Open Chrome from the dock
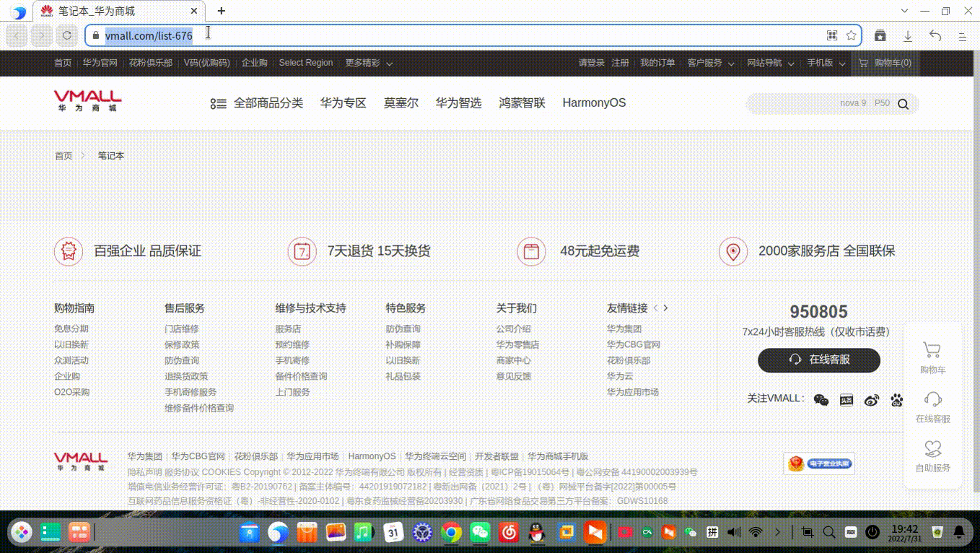Image resolution: width=980 pixels, height=553 pixels. click(452, 533)
